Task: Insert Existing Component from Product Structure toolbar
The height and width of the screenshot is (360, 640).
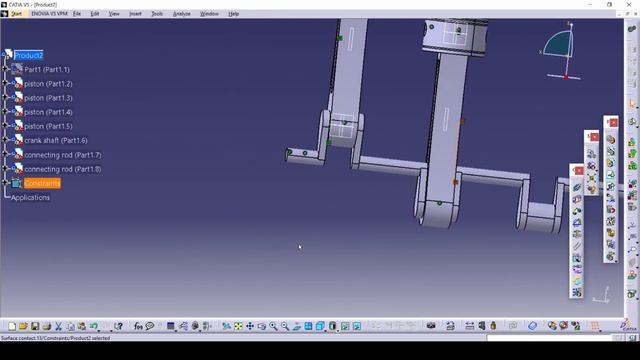Action: tap(611, 175)
